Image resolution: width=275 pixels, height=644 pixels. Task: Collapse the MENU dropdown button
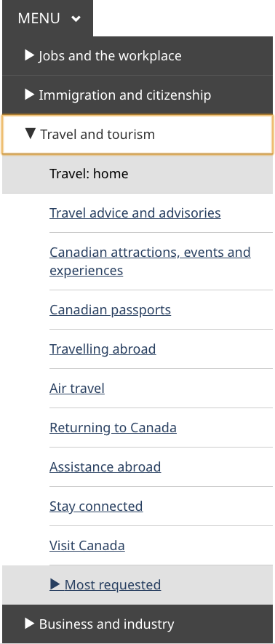click(47, 18)
